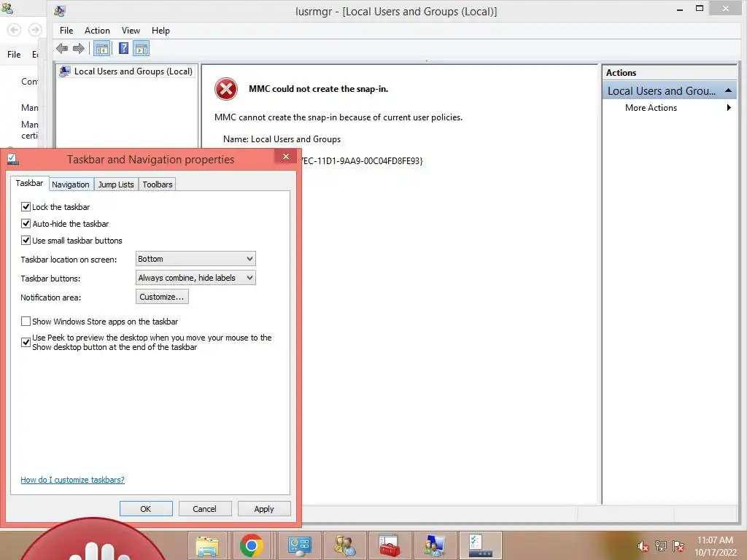Screen dimensions: 747x560
Task: Switch to the Jump Lists tab
Action: point(116,184)
